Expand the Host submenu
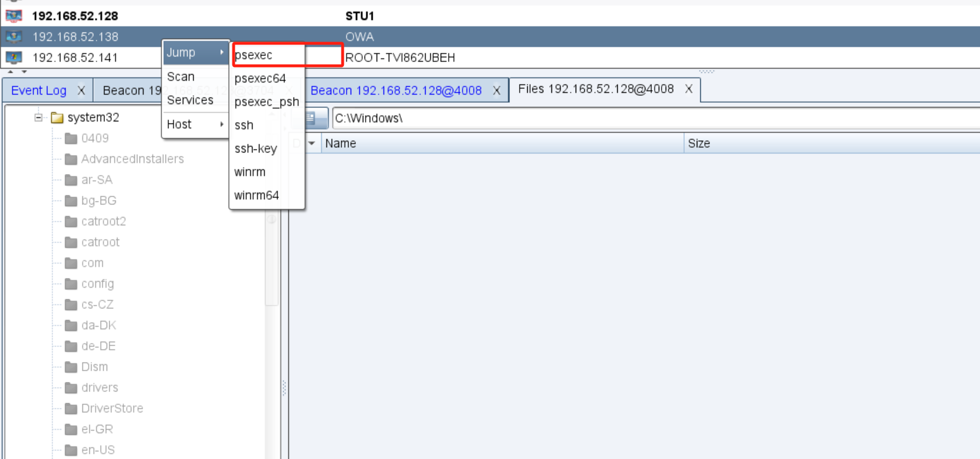Image resolution: width=980 pixels, height=459 pixels. (x=194, y=125)
